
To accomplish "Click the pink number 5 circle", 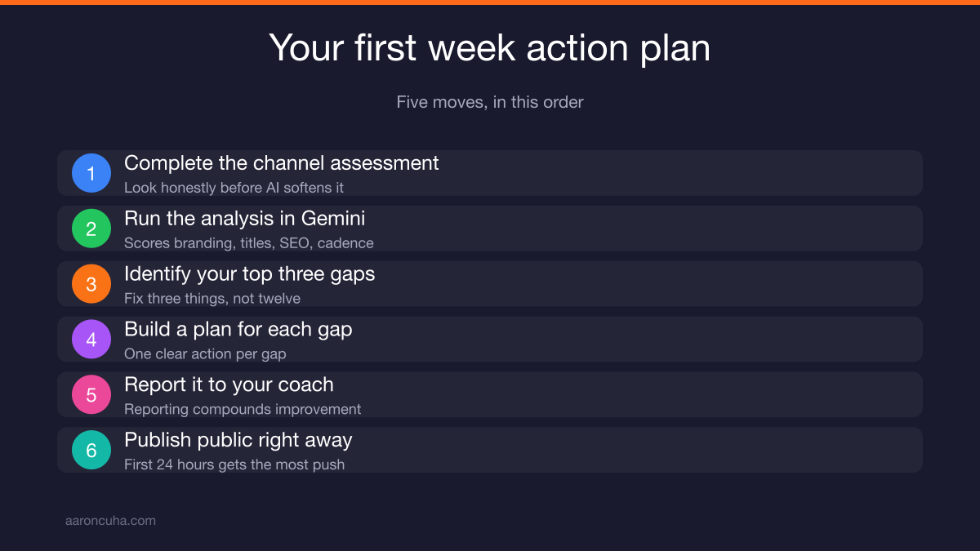I will [x=91, y=395].
